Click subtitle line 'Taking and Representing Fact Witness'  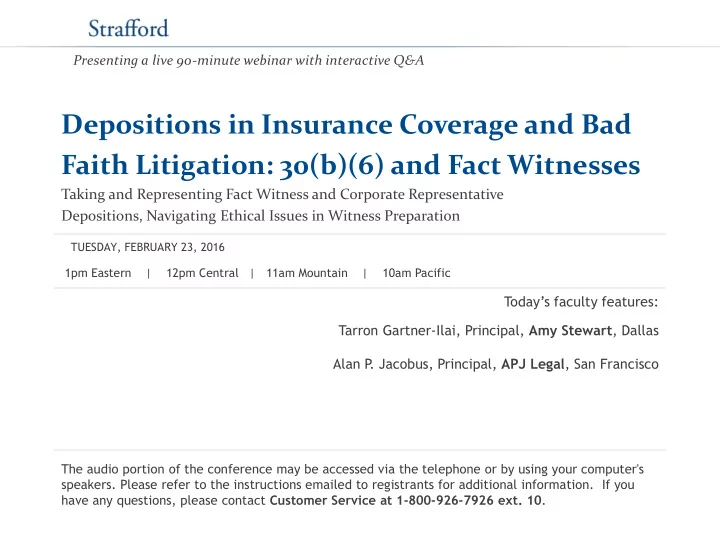tap(282, 195)
